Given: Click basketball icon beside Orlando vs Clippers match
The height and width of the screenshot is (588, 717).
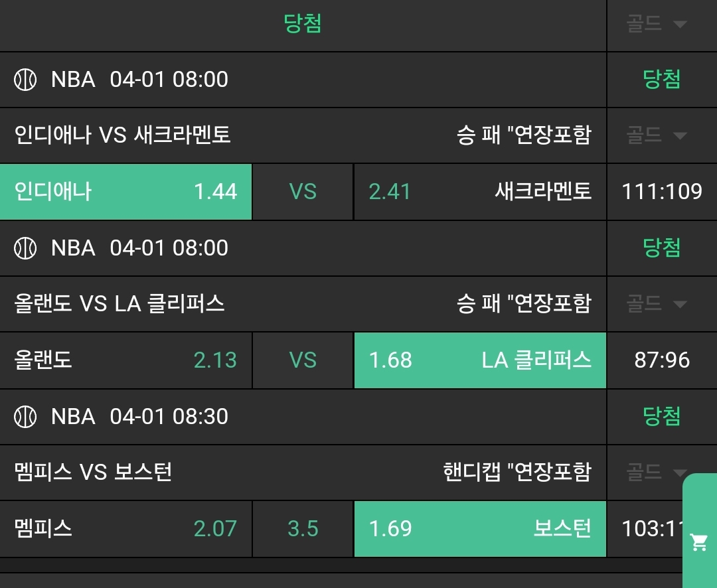Looking at the screenshot, I should coord(25,248).
